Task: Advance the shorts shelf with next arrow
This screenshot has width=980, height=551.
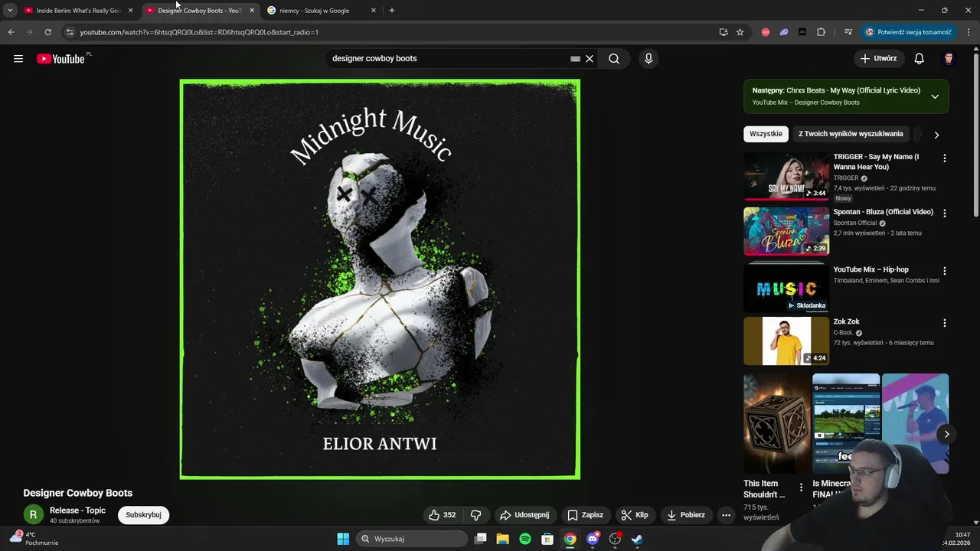Action: click(946, 434)
